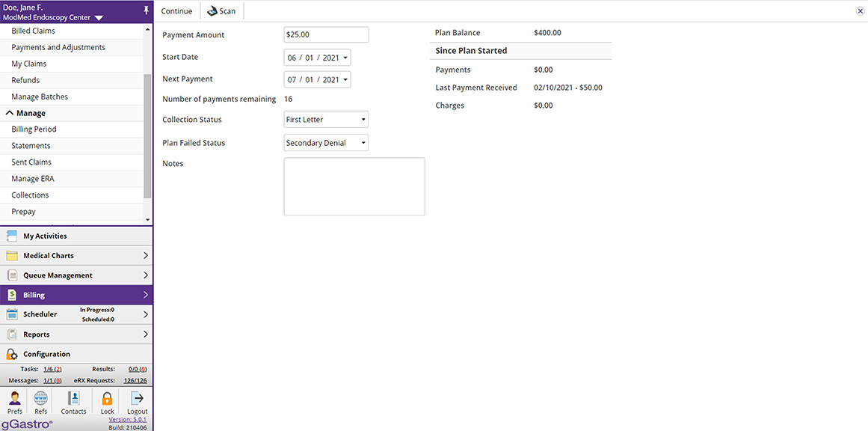Open the Refs web references icon

(x=40, y=402)
